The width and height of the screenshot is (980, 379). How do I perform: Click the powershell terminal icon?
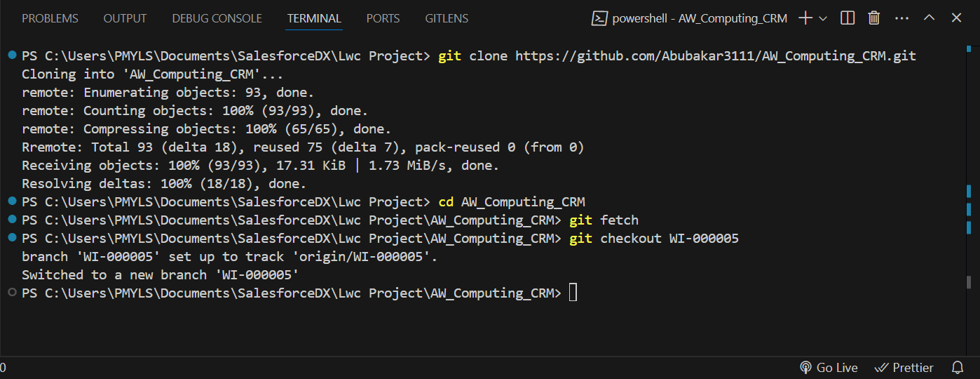click(599, 18)
